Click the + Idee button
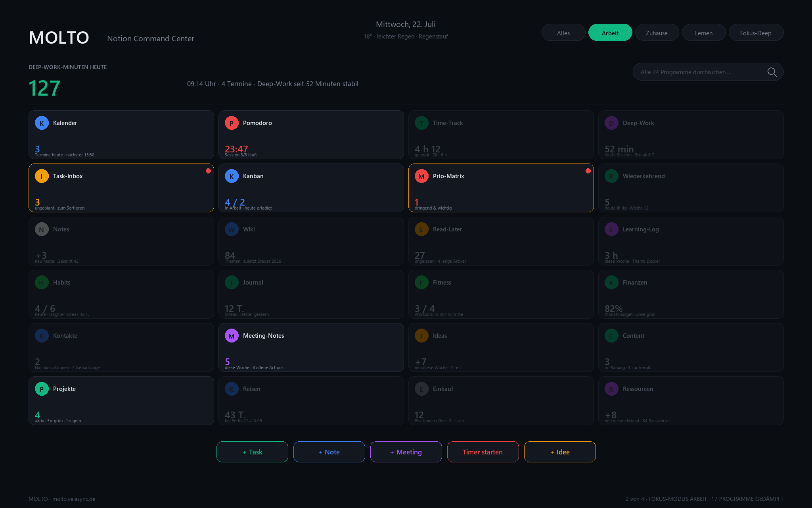 (560, 452)
